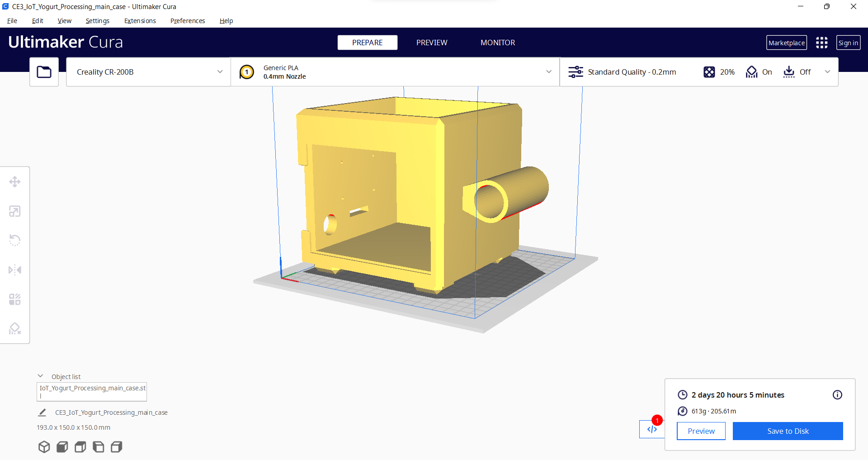
Task: Open Standard Quality 0.2mm print settings
Action: click(632, 71)
